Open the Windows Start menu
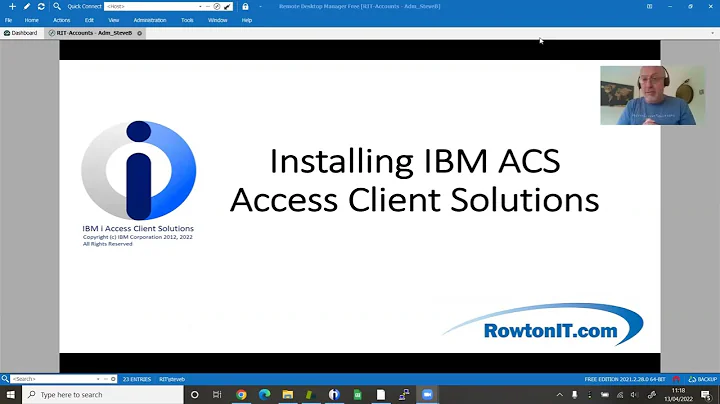 (x=11, y=395)
